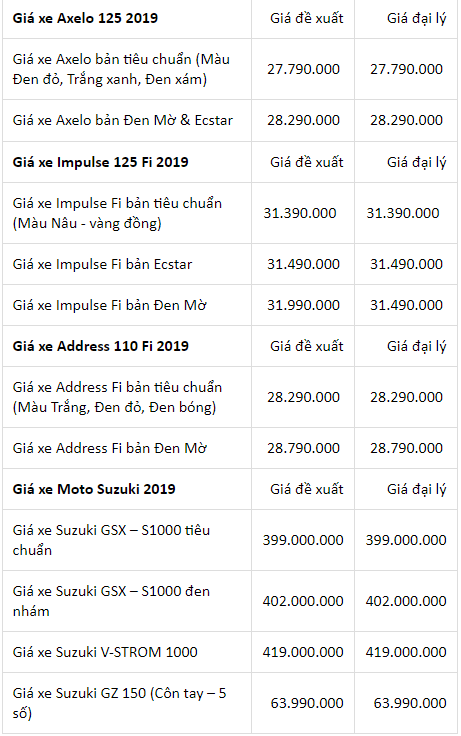Select the Impulse Fi Đen Mờ suggested price 31.990.000
The height and width of the screenshot is (736, 461).
(x=303, y=305)
